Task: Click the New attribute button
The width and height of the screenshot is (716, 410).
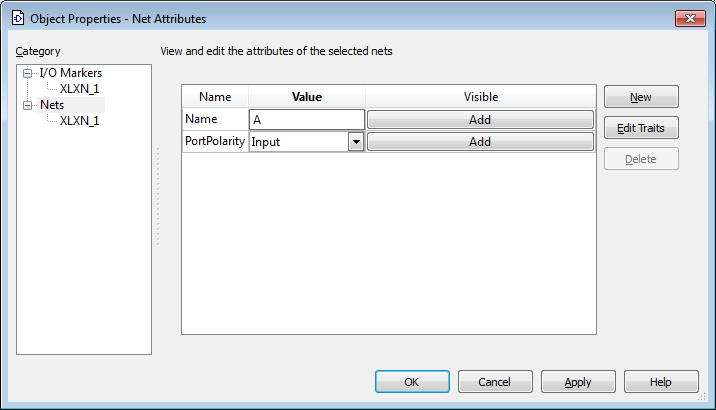Action: click(x=641, y=97)
